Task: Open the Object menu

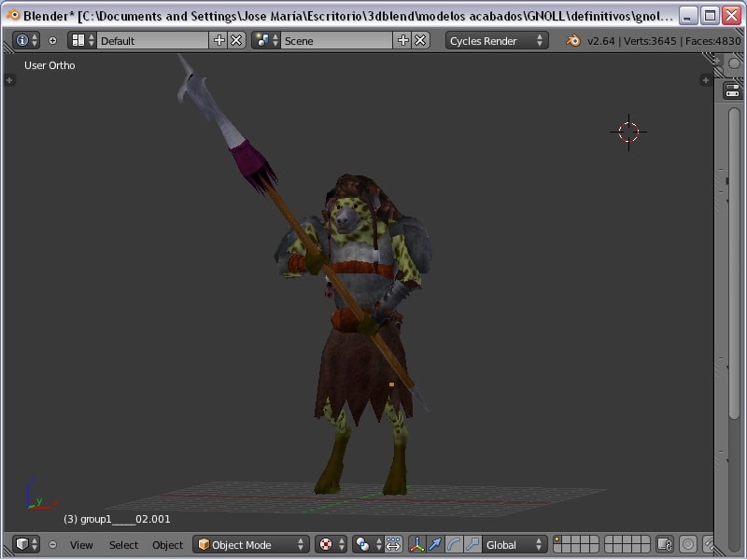Action: click(167, 544)
